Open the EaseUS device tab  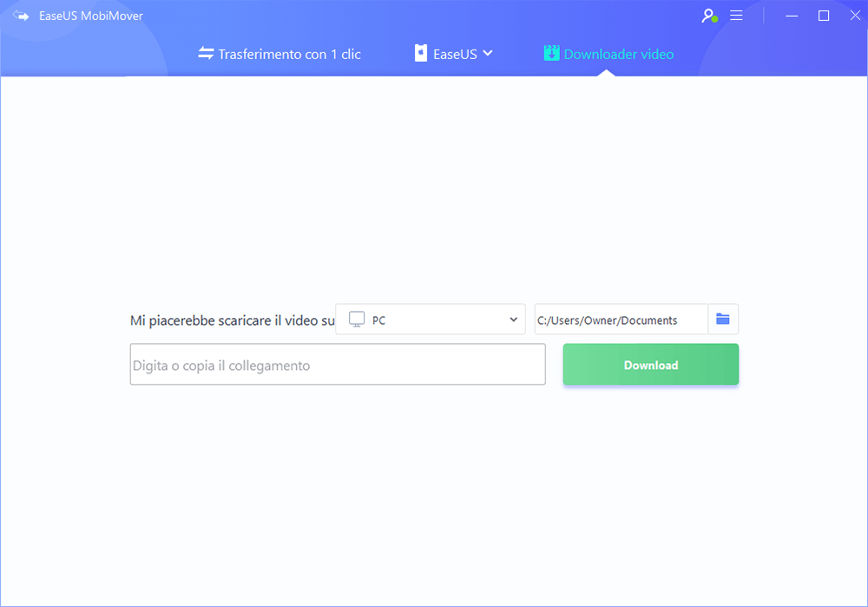tap(454, 54)
